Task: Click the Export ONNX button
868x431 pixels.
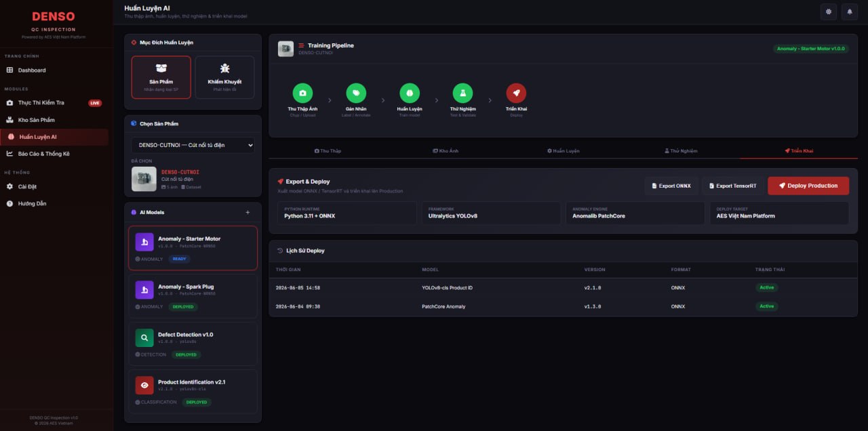Action: point(671,186)
